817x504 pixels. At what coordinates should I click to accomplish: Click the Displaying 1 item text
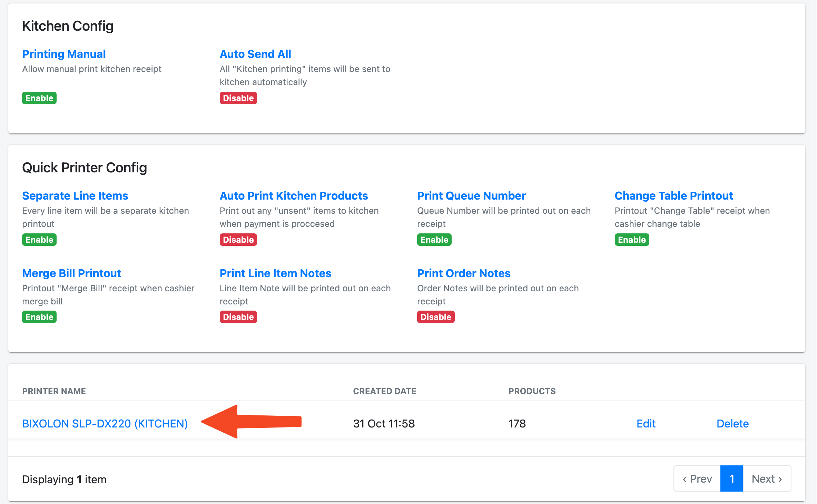[64, 479]
